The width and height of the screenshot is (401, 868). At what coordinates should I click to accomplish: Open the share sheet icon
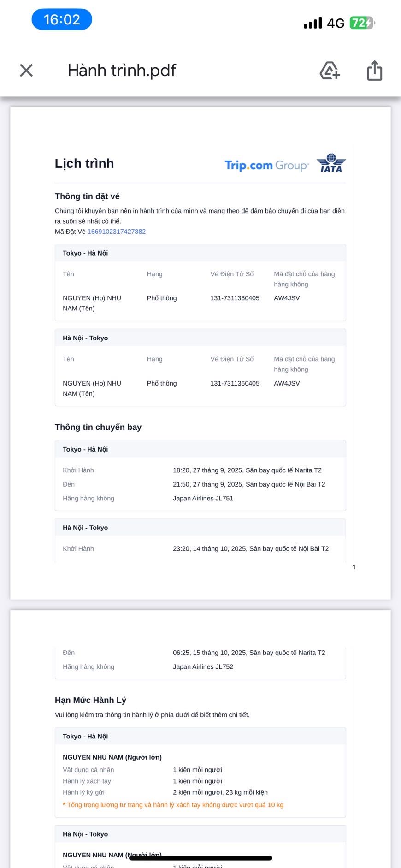[374, 71]
